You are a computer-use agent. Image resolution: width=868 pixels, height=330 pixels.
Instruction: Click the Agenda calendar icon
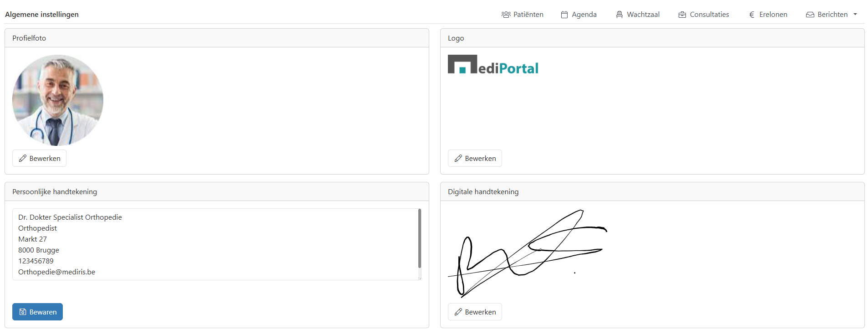point(564,15)
